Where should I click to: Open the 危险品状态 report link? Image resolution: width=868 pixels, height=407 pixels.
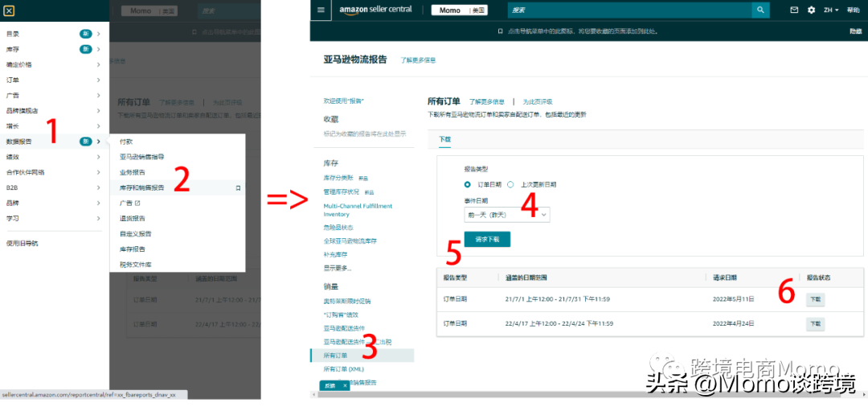click(x=338, y=228)
